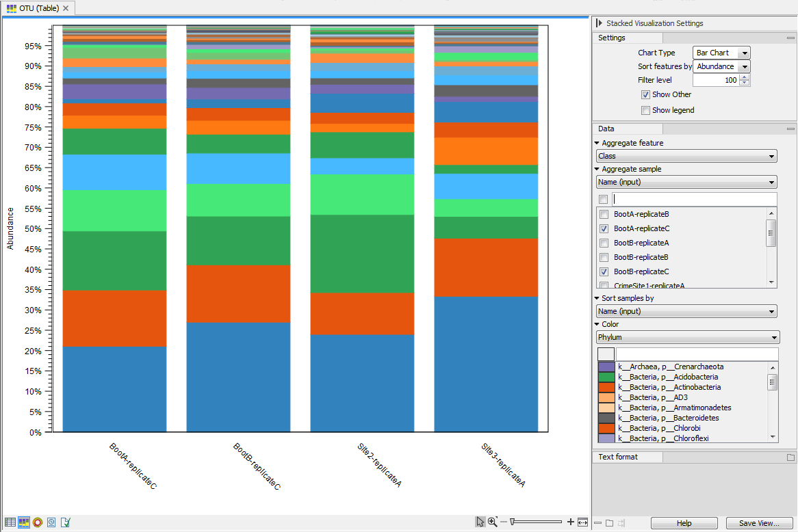Show the history view icon
The image size is (798, 532).
coord(51,522)
